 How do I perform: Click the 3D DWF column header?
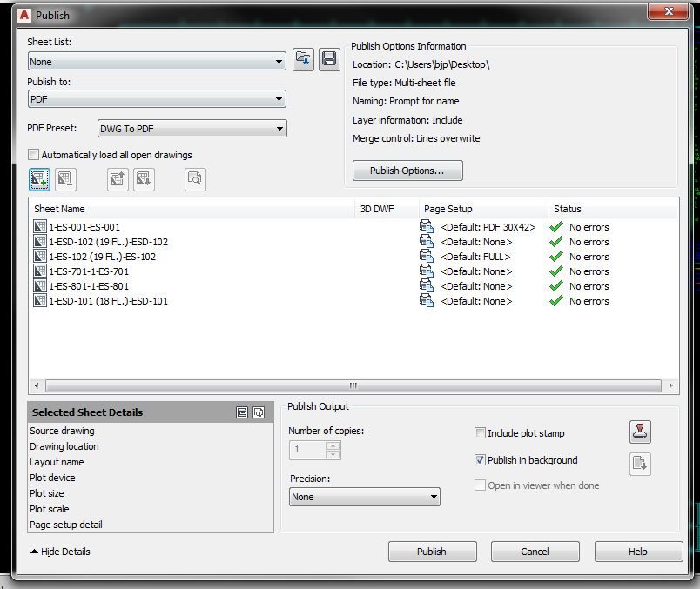(387, 209)
